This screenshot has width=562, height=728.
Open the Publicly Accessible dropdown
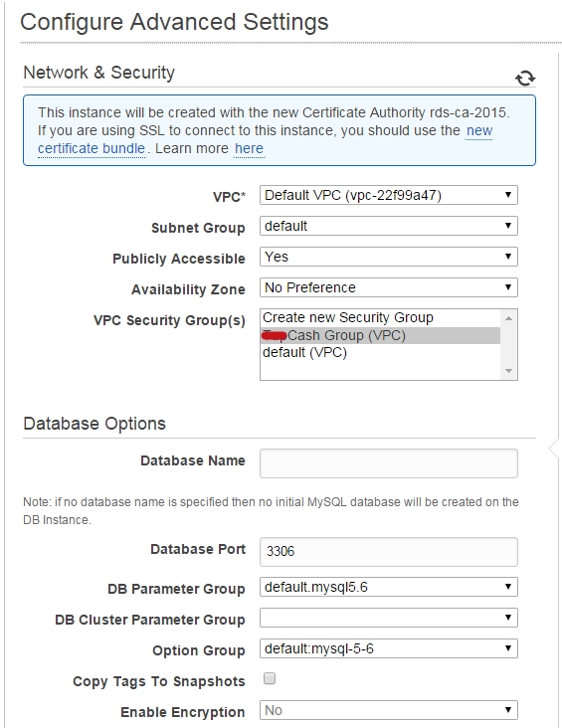coord(389,257)
